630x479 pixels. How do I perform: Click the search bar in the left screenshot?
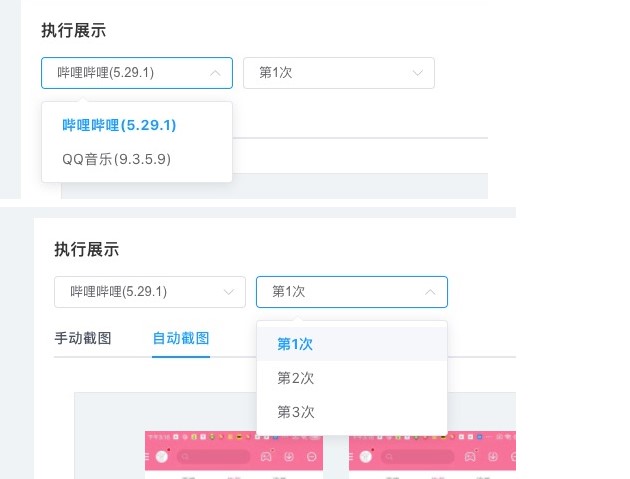[213, 457]
